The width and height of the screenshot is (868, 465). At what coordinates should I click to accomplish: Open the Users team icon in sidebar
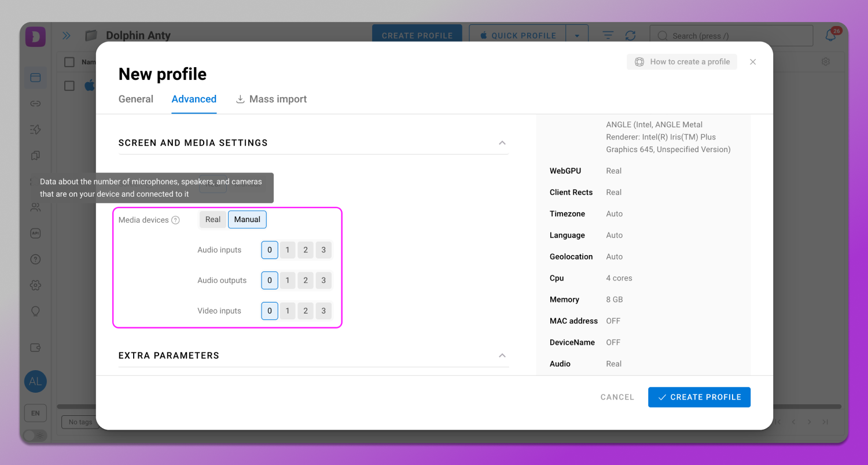(35, 207)
